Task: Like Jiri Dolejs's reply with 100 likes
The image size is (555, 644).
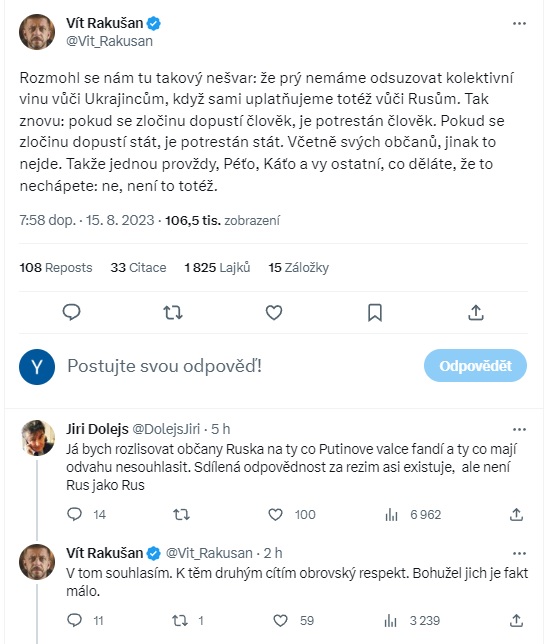Action: point(275,515)
